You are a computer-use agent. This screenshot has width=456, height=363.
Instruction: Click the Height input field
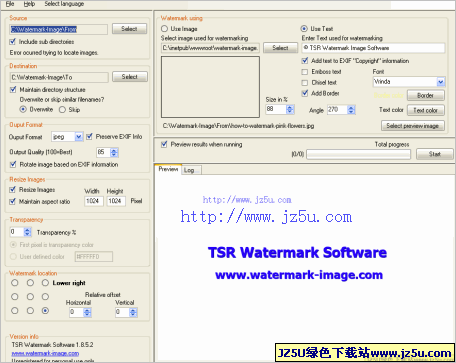coord(116,201)
